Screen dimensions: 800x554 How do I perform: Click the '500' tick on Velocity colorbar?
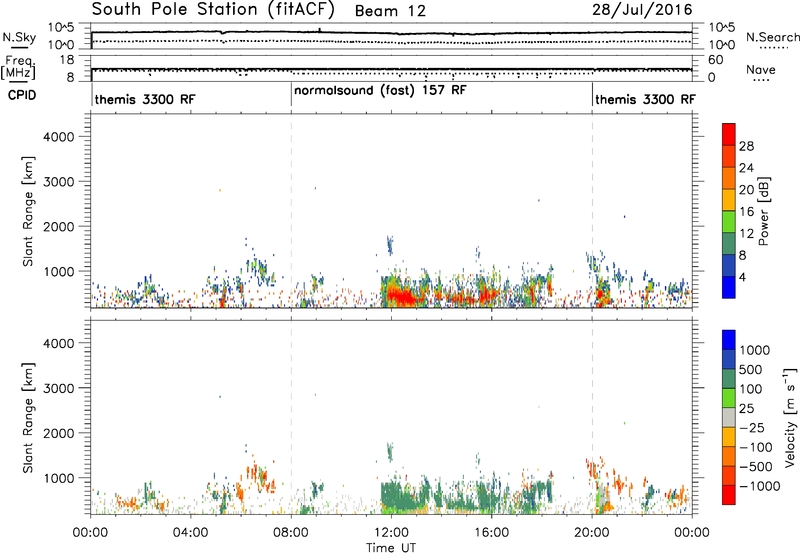752,369
